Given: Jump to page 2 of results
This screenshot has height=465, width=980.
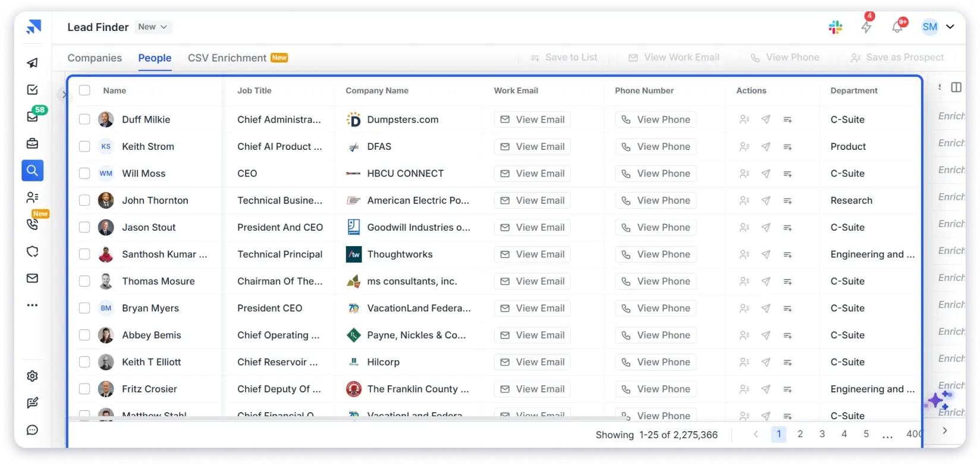Looking at the screenshot, I should coord(800,434).
